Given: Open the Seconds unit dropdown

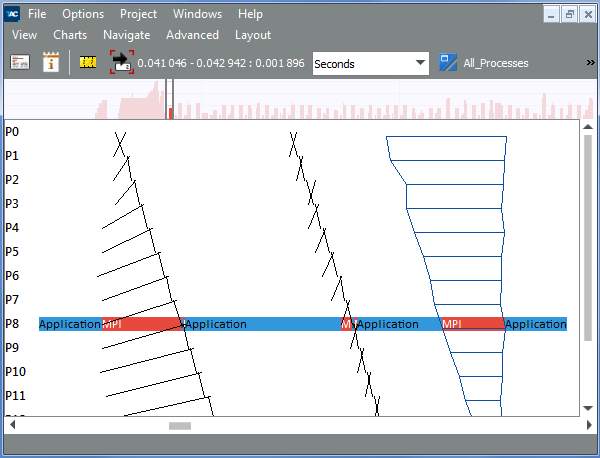Looking at the screenshot, I should 370,64.
